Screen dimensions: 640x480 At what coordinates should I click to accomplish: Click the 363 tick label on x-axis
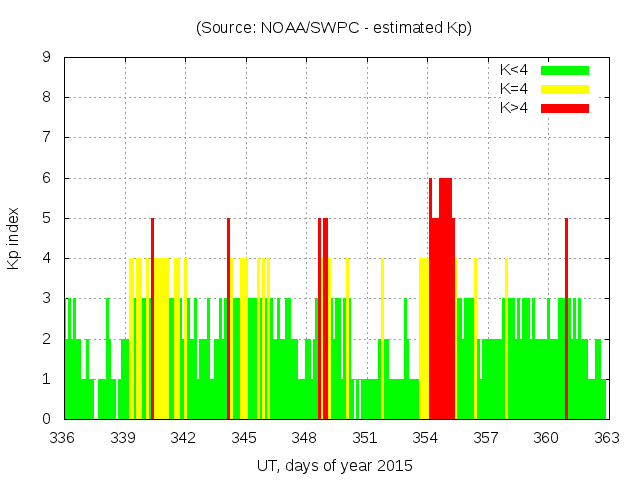606,438
